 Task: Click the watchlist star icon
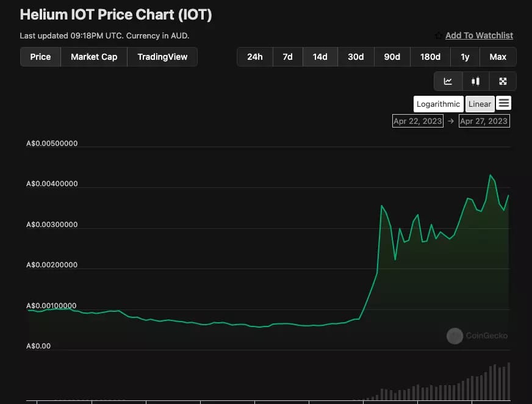(439, 35)
